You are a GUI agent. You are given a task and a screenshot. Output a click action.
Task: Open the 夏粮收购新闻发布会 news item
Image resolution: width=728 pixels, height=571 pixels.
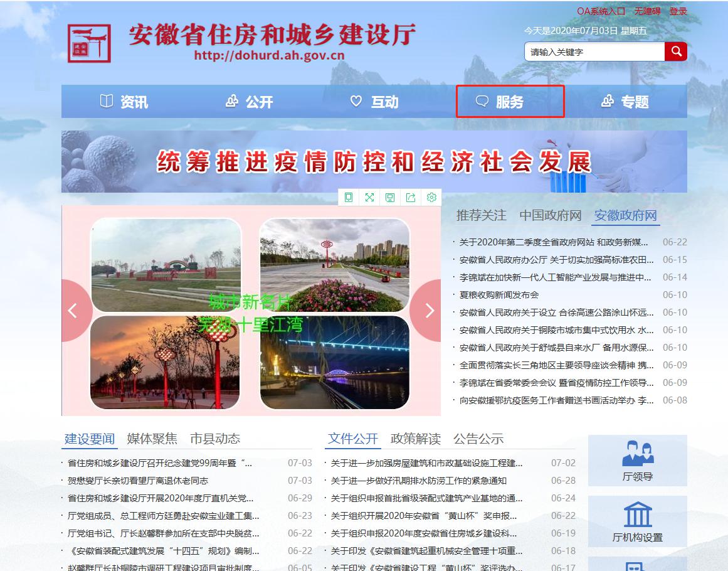click(499, 295)
